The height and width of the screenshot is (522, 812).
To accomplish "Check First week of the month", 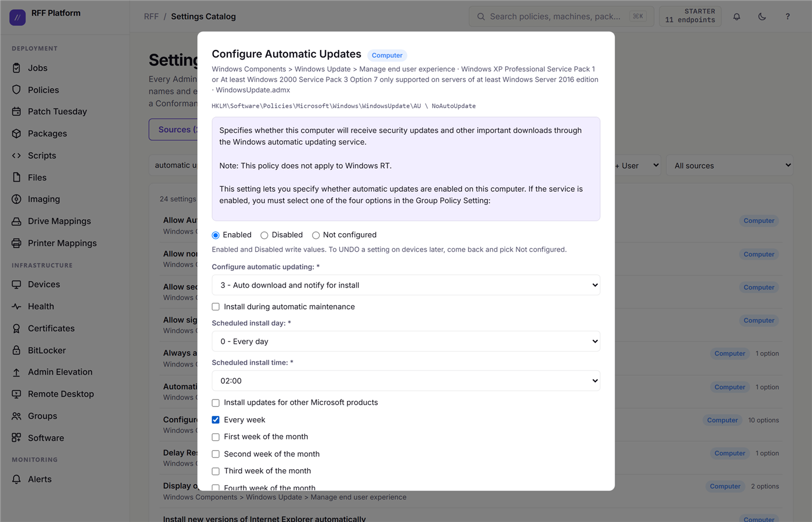I will pos(216,437).
